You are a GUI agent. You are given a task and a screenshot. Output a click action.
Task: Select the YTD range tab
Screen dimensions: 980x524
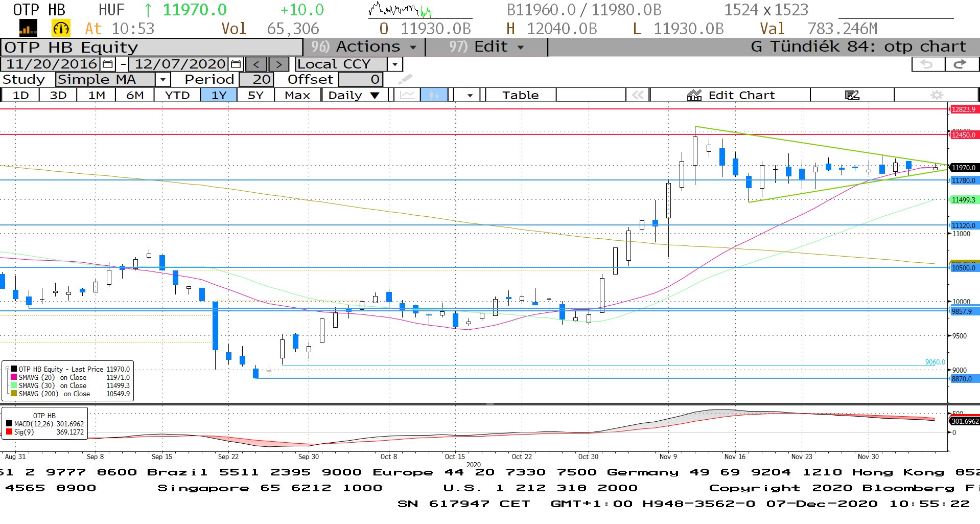[x=177, y=95]
